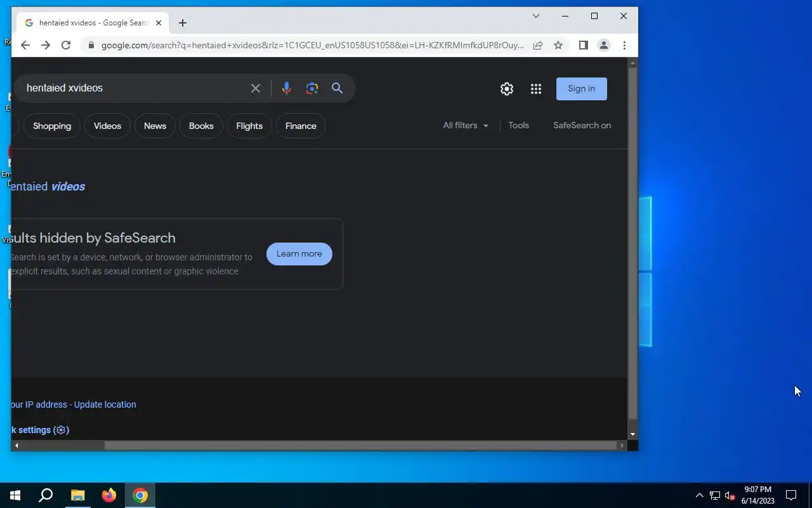Bookmark this tab with the star icon

[x=558, y=45]
